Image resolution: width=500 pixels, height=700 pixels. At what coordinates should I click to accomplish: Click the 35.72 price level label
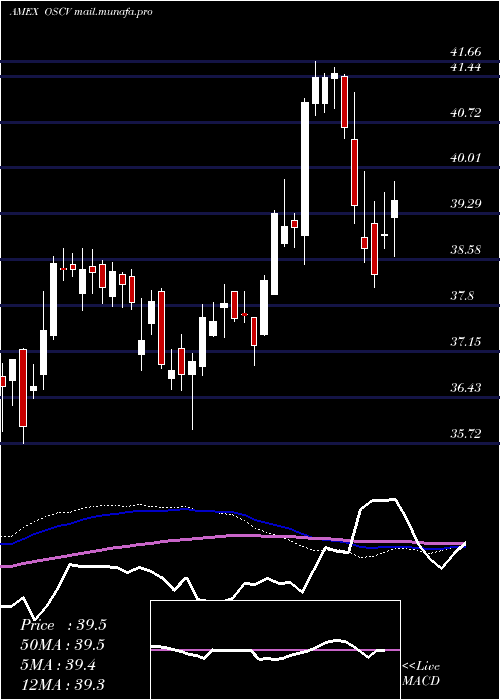coord(466,433)
